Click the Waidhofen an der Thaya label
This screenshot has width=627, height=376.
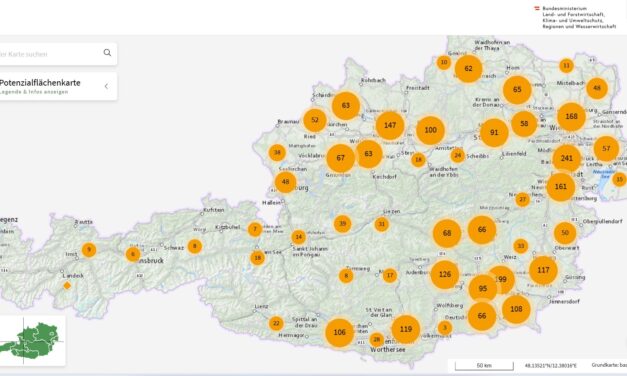click(492, 45)
